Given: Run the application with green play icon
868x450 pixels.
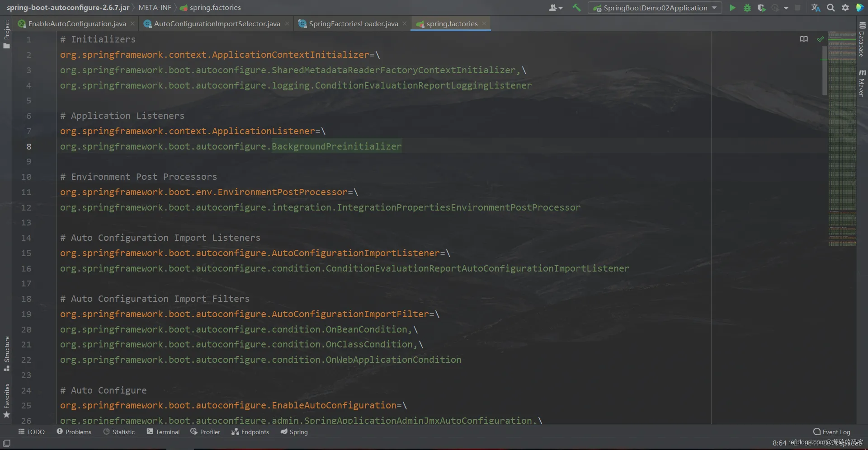Looking at the screenshot, I should tap(732, 8).
